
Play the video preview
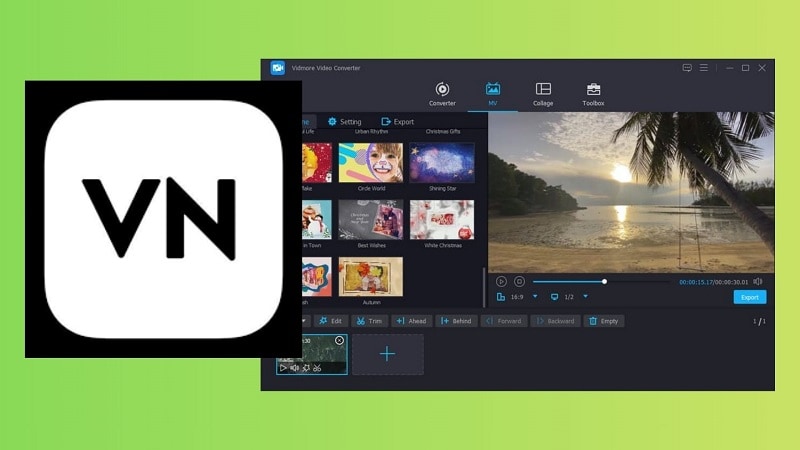(x=501, y=282)
